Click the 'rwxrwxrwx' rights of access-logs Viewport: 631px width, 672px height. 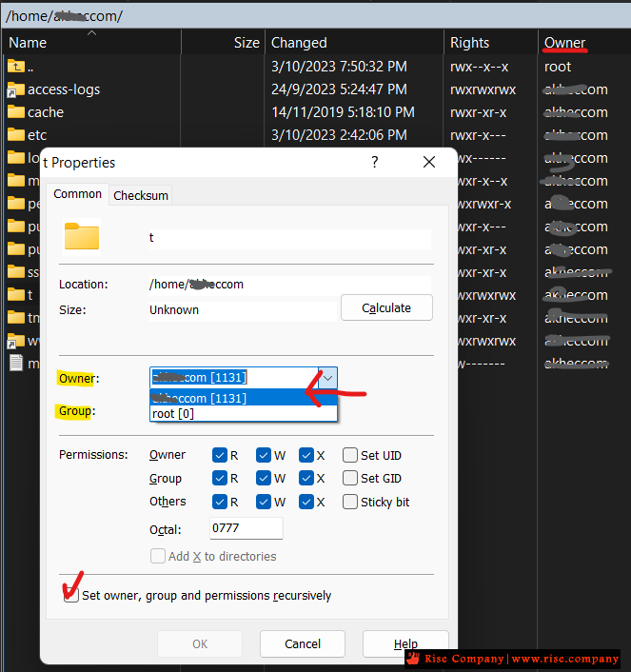(x=483, y=89)
